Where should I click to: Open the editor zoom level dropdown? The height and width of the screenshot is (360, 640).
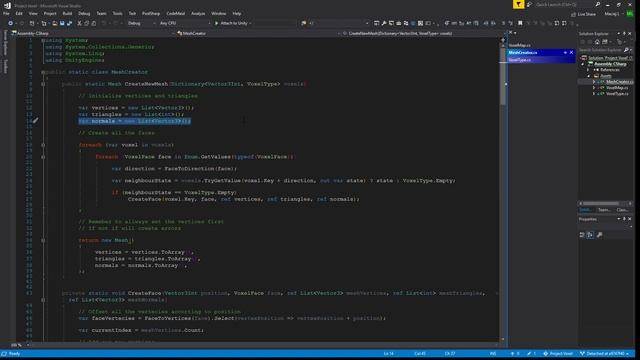coord(19,345)
